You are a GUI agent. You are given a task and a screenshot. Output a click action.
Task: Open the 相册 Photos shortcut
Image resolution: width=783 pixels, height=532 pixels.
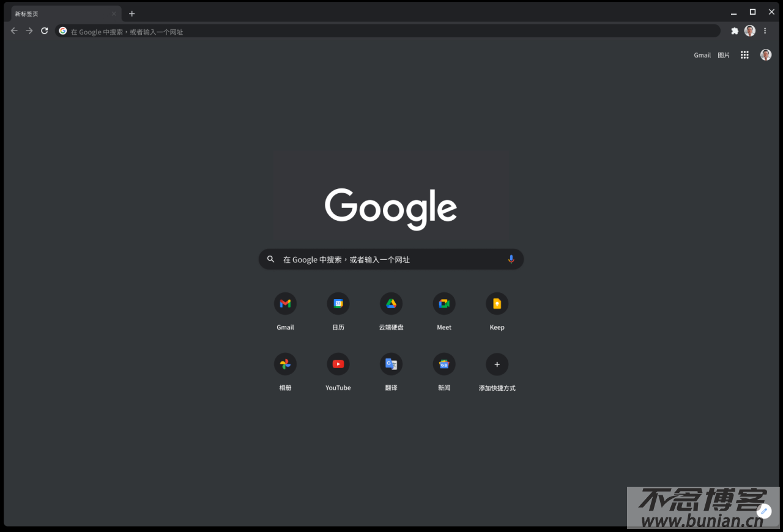click(285, 372)
